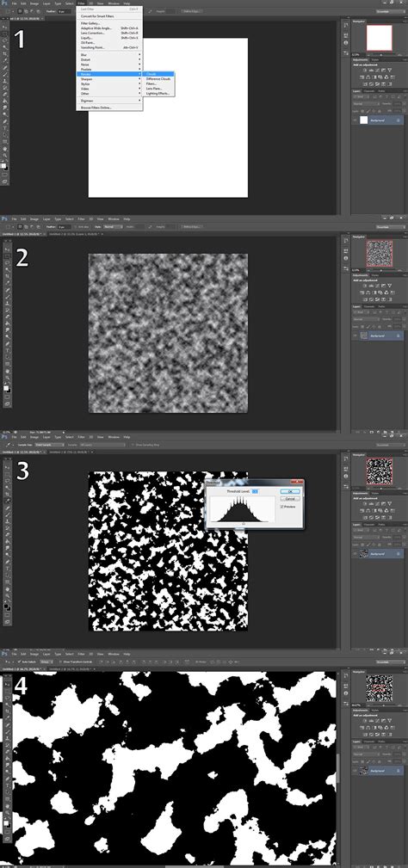Click foreground color swatch in the first screenshot
408x868 pixels.
tap(4, 165)
